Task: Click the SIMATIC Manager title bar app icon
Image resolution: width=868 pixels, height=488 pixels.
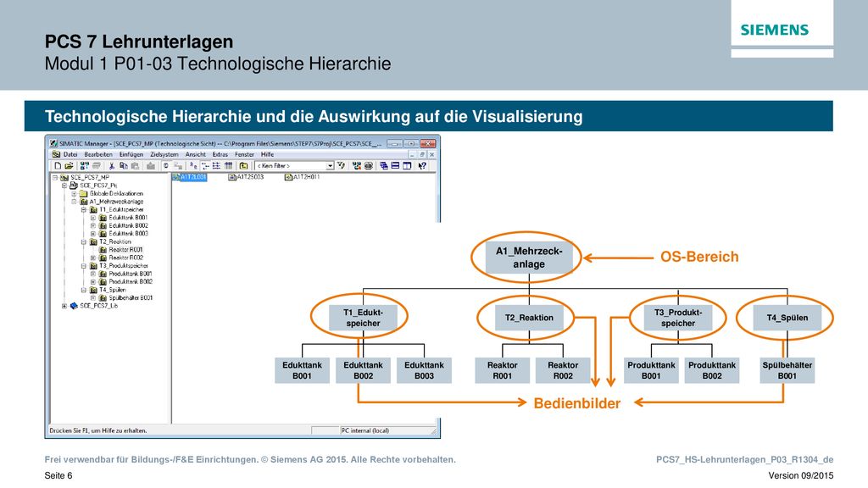Action: (x=53, y=143)
